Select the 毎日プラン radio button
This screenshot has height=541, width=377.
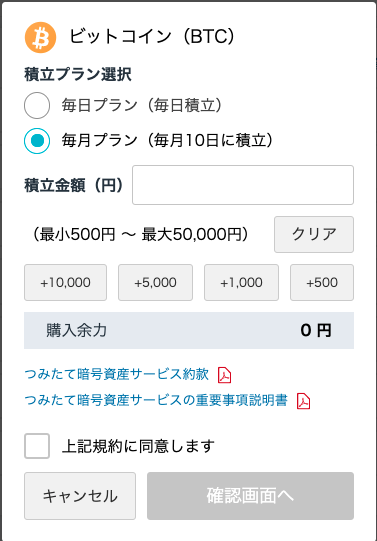tap(37, 105)
